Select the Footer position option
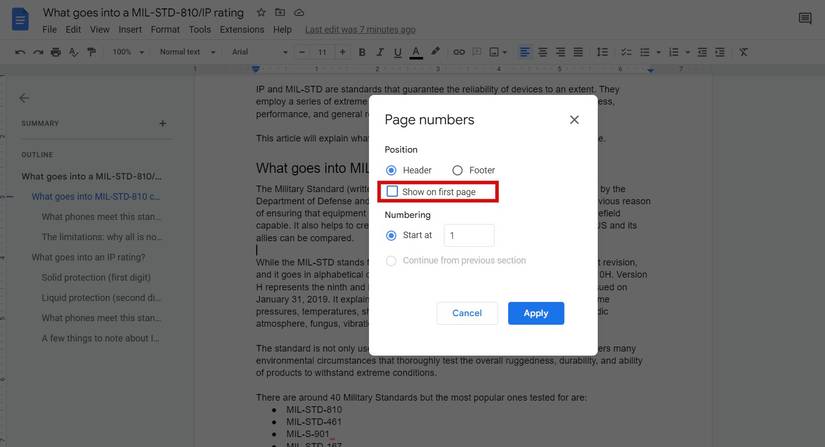825x447 pixels. pyautogui.click(x=457, y=171)
